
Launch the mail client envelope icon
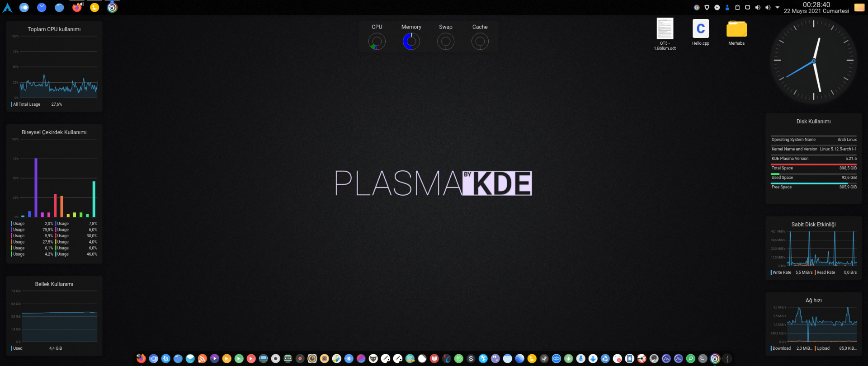point(190,358)
